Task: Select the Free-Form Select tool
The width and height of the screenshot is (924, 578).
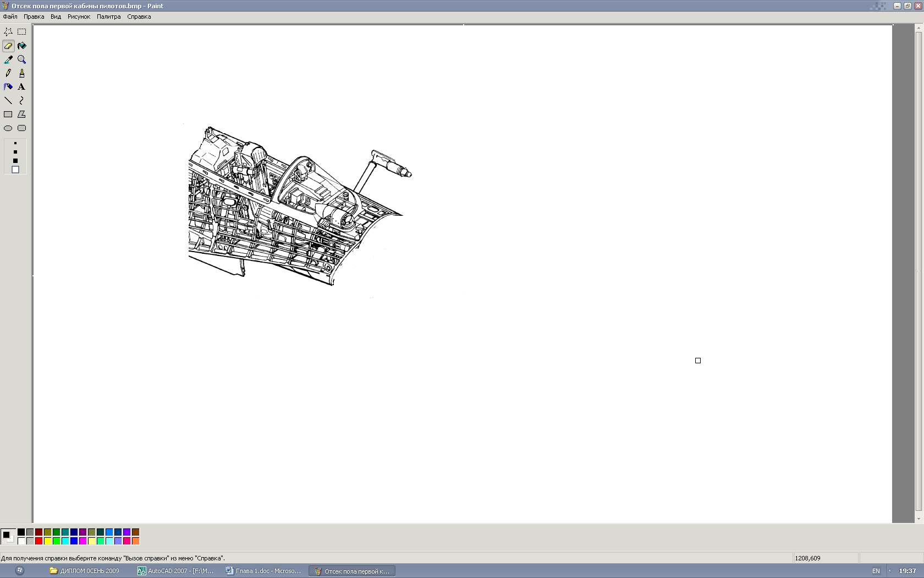Action: (x=8, y=32)
